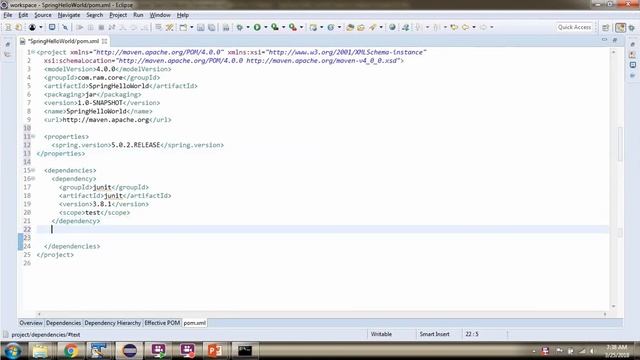
Task: Click the vertical scrollbar of the editor
Action: coord(613,179)
